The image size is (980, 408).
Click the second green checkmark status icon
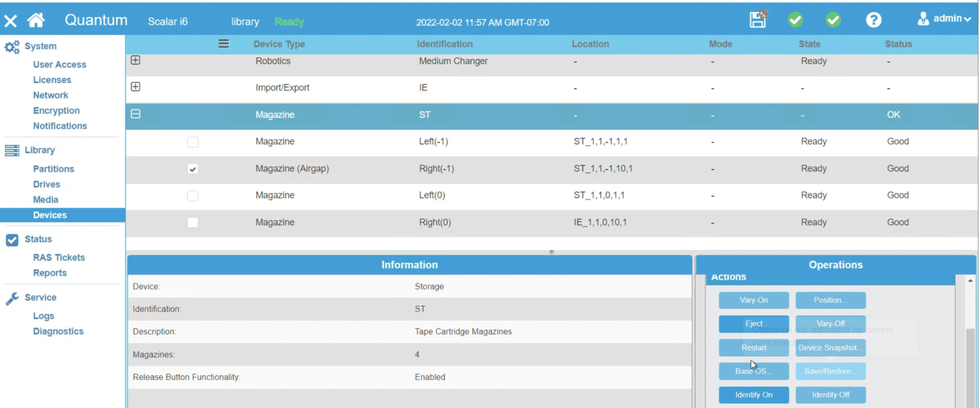833,20
